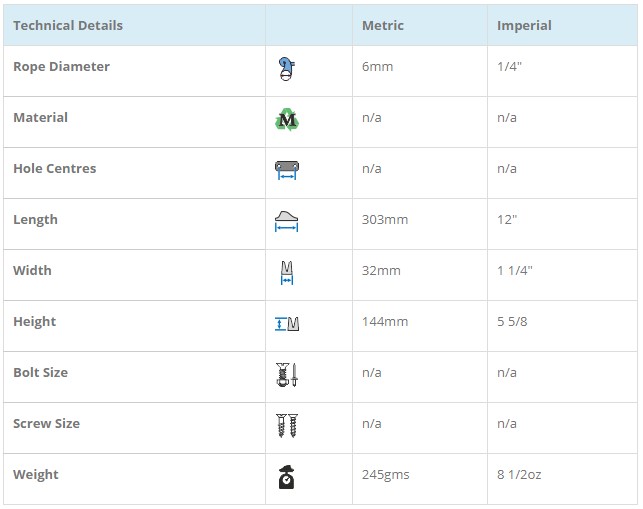Click the Height measurement icon
This screenshot has height=509, width=643.
(287, 324)
